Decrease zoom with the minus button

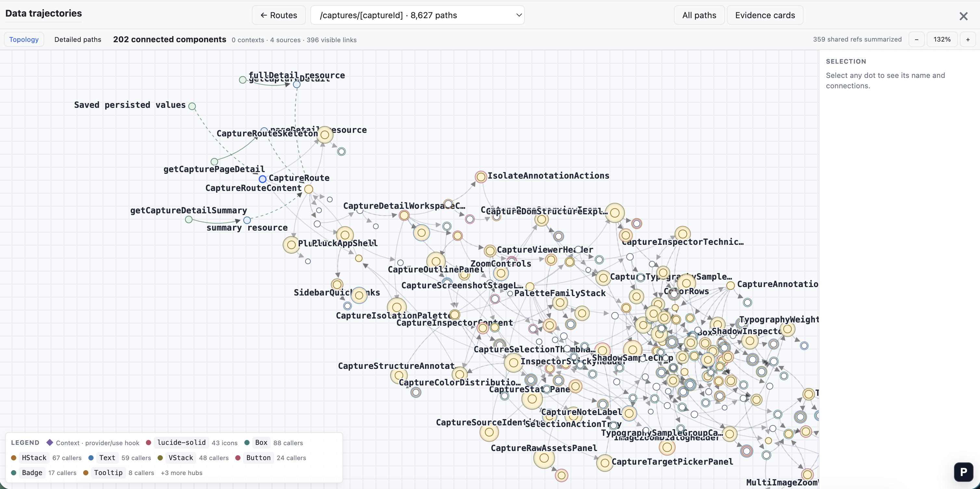tap(916, 40)
